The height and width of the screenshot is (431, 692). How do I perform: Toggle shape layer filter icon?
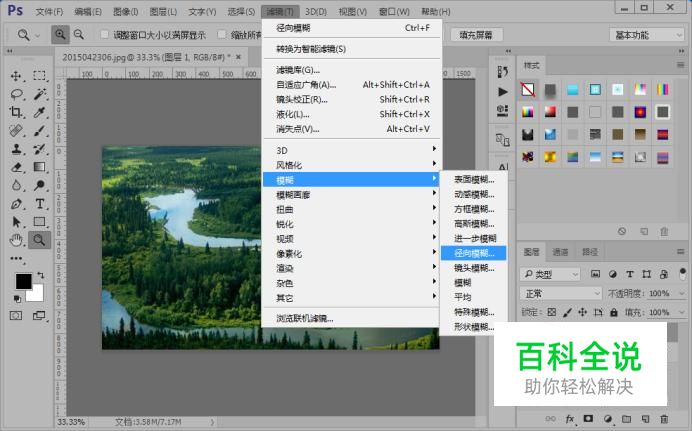tap(647, 274)
